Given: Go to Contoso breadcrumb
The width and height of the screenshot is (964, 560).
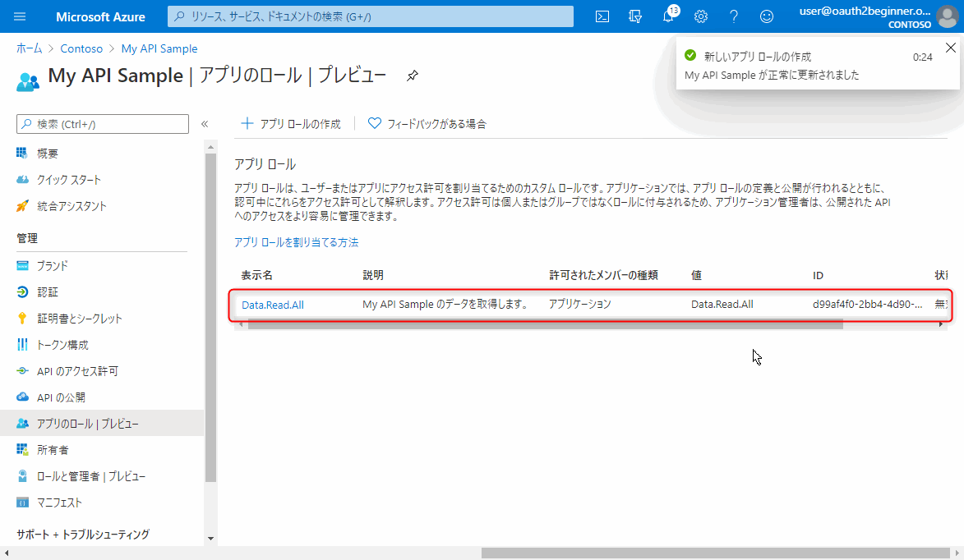Looking at the screenshot, I should click(x=81, y=48).
